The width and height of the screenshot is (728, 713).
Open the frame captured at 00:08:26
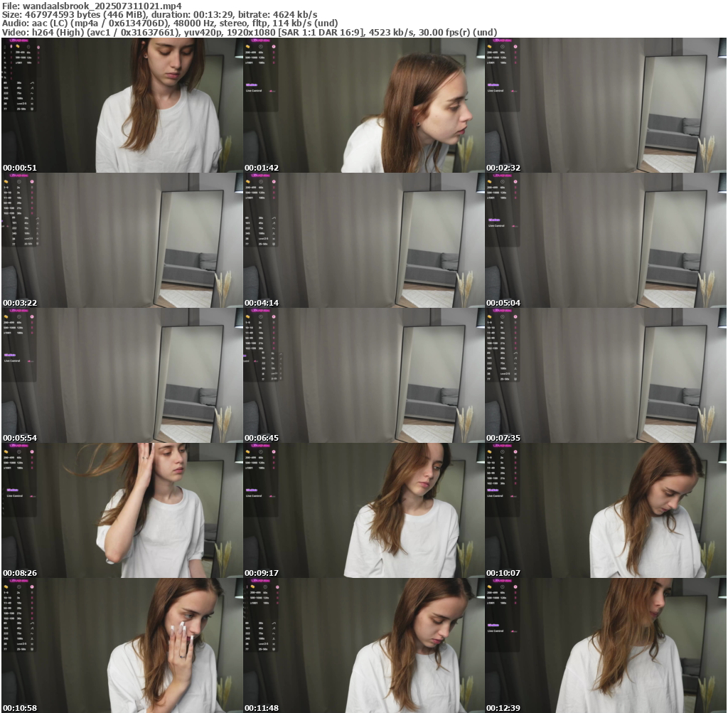tap(122, 510)
